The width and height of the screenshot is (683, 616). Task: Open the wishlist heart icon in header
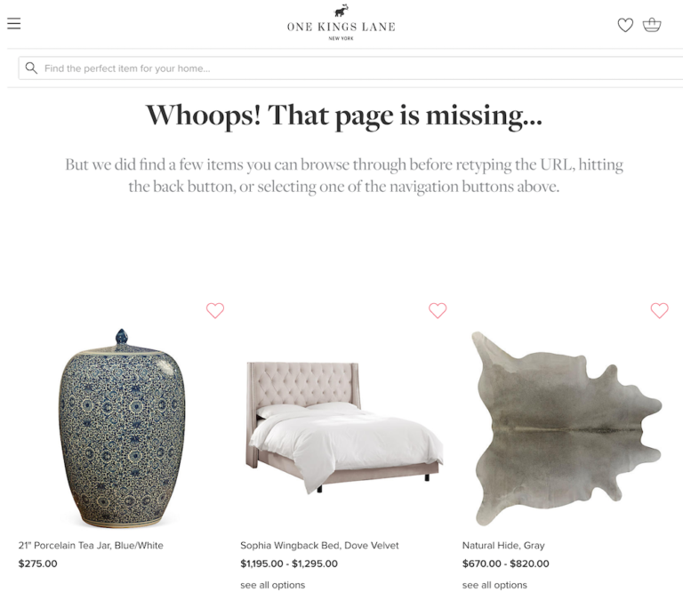click(625, 25)
